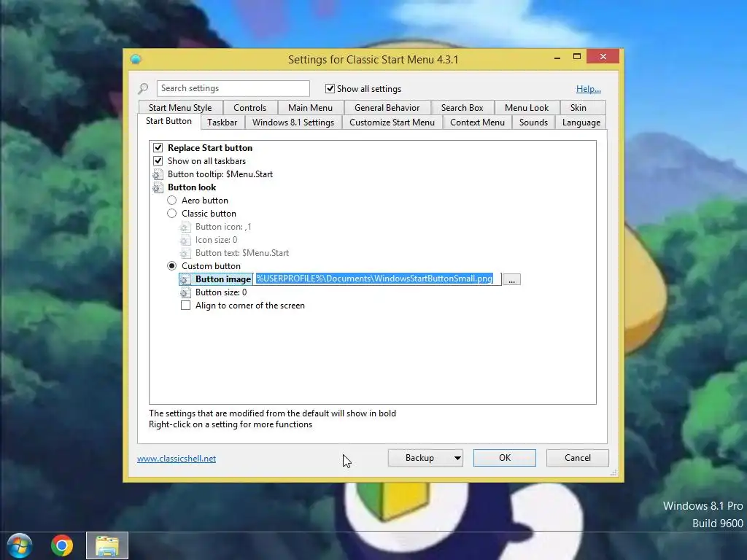This screenshot has height=560, width=747.
Task: Click the Button image label
Action: pyautogui.click(x=223, y=279)
